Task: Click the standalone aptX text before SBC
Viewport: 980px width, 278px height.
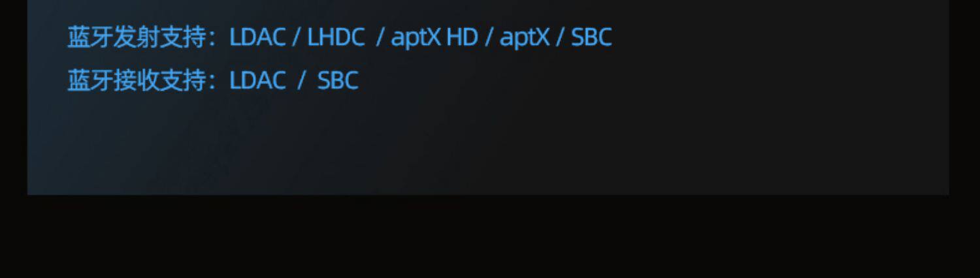Action: (525, 38)
